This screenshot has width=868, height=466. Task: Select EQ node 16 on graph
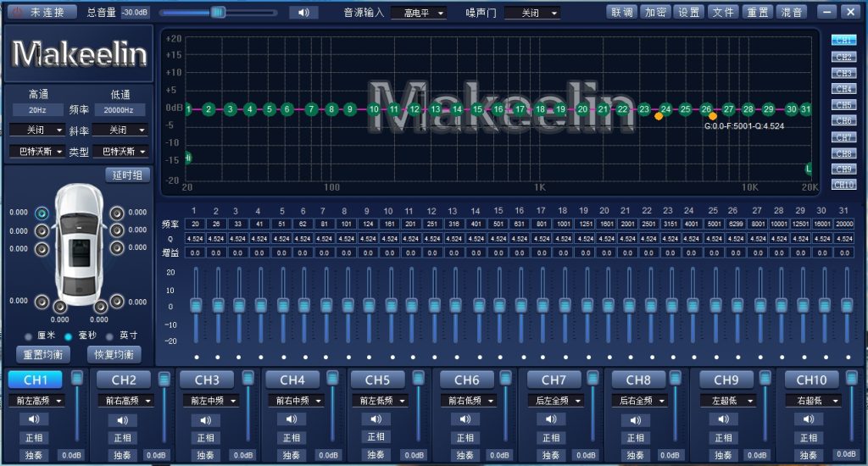498,109
